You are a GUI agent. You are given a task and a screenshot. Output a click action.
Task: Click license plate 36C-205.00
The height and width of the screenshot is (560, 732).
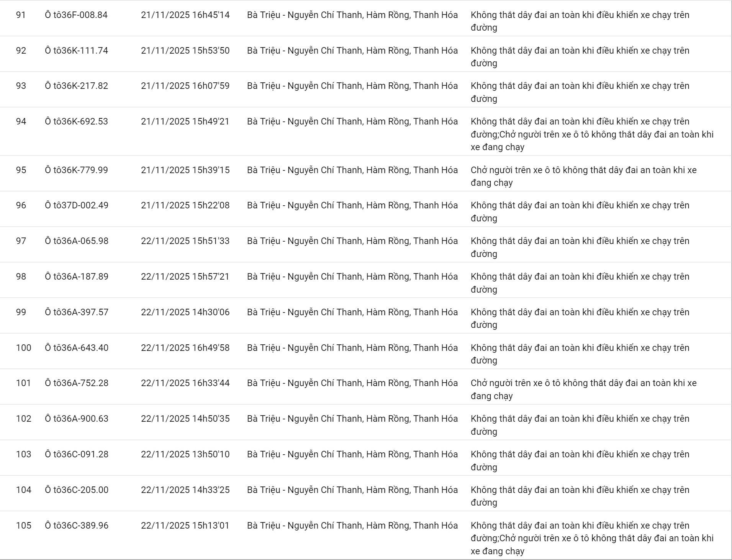[x=76, y=490]
